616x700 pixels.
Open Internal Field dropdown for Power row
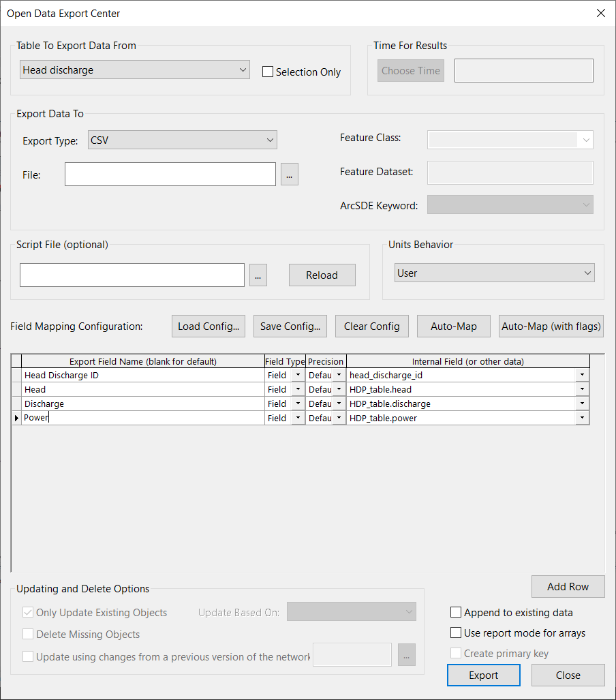coord(583,417)
